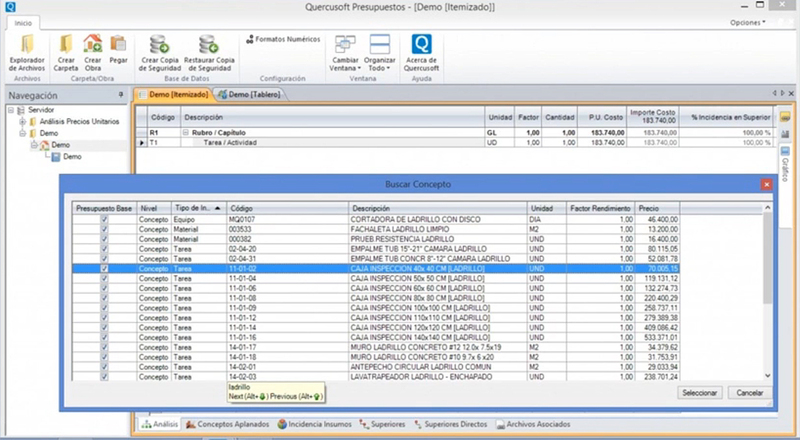
Task: Toggle checkbox for row 11-01-04
Action: [105, 279]
